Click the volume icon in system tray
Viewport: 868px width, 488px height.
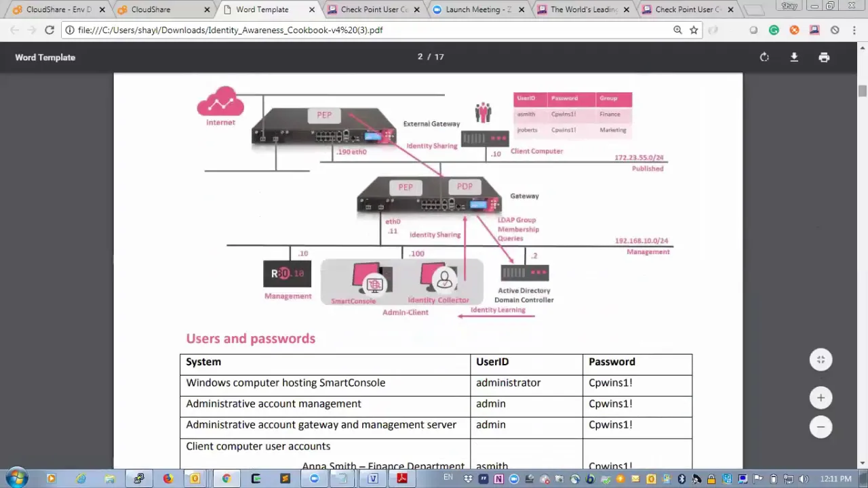click(804, 479)
